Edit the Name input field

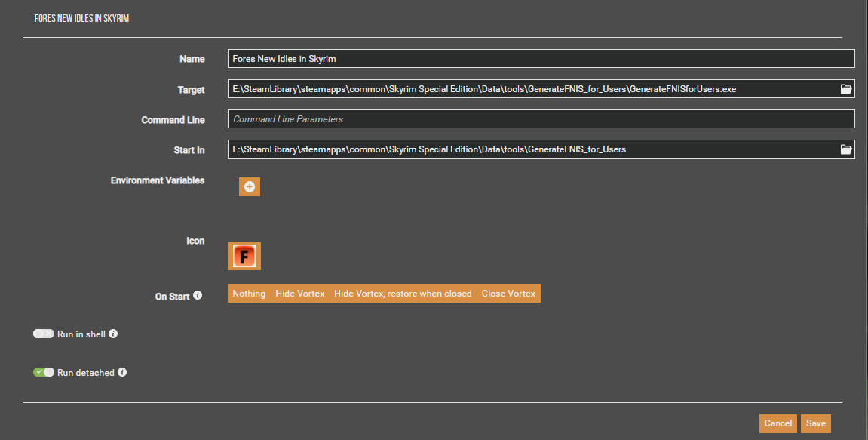[x=541, y=59]
